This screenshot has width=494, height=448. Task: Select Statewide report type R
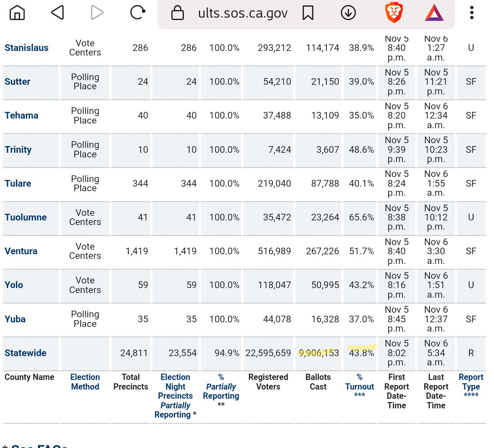tap(471, 353)
